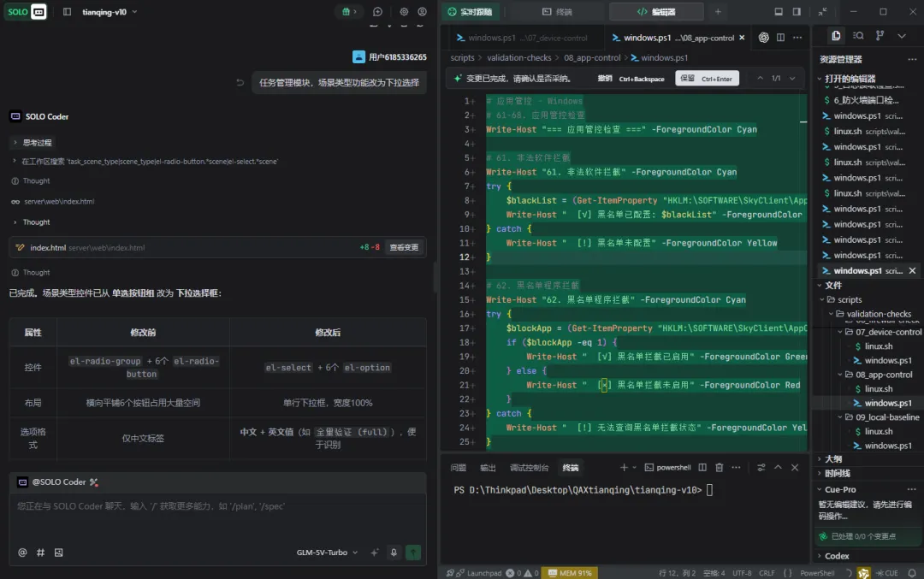
Task: Open settings gear in top bar
Action: 404,12
